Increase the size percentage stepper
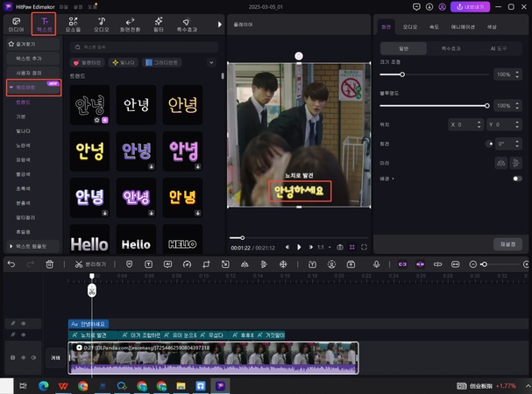Viewport: 532px width, 394px height. pos(517,72)
